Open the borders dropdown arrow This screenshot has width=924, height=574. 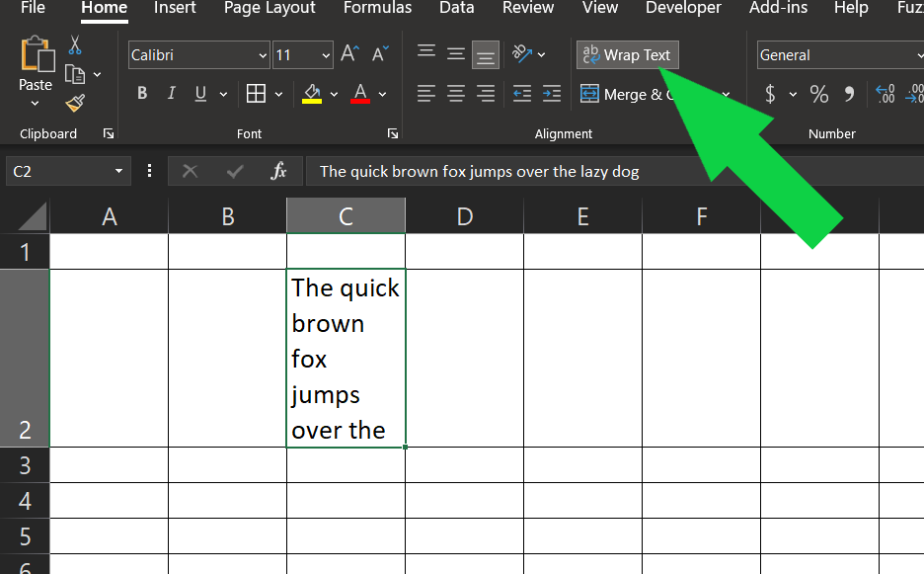tap(278, 94)
